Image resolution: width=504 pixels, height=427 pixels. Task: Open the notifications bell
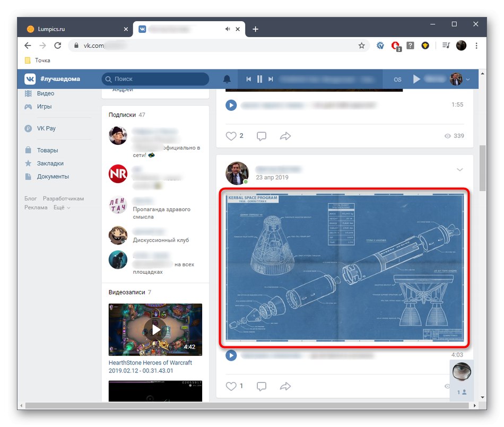[227, 79]
